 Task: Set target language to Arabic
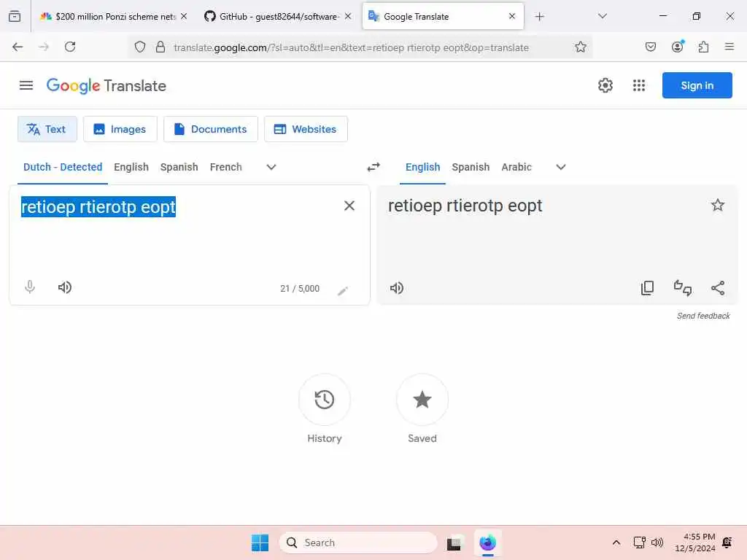click(516, 167)
